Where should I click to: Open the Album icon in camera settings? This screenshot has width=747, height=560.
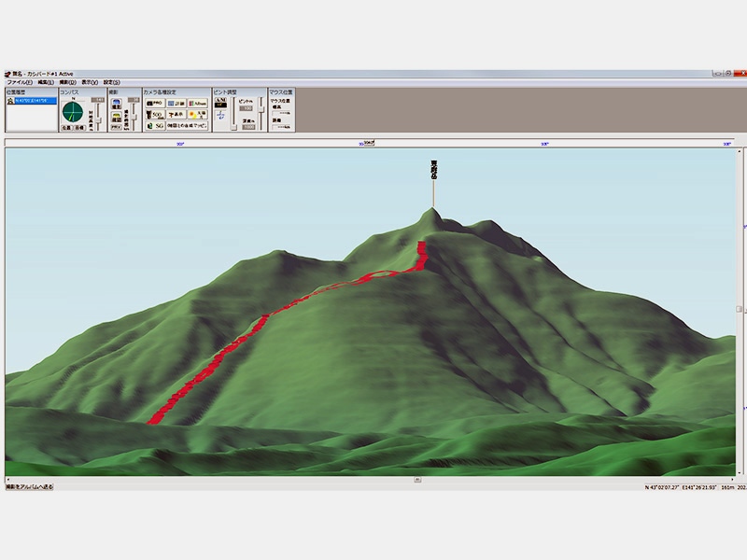click(x=197, y=103)
